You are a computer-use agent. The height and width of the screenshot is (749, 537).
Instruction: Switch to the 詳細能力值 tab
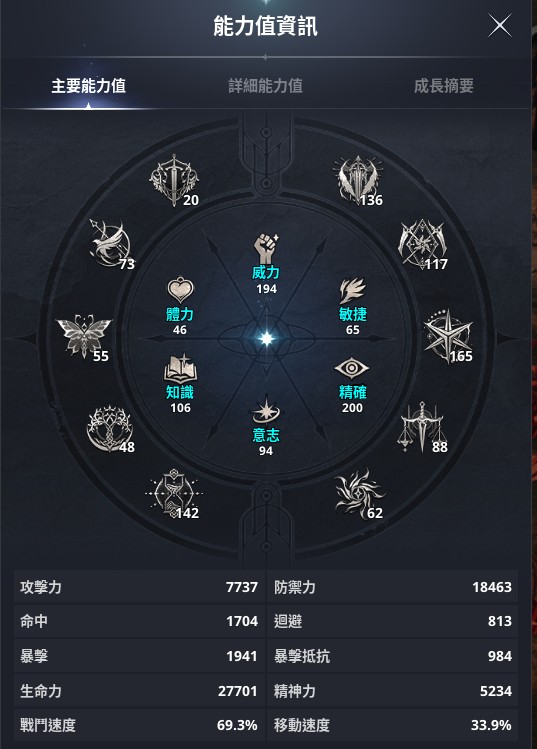(266, 86)
